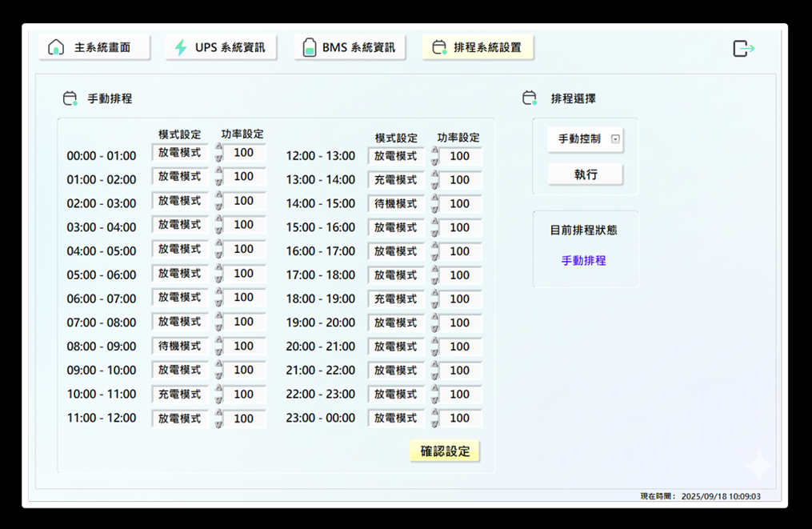Click the calendar icon on 排程系統設置 tab
The height and width of the screenshot is (529, 812).
click(438, 47)
